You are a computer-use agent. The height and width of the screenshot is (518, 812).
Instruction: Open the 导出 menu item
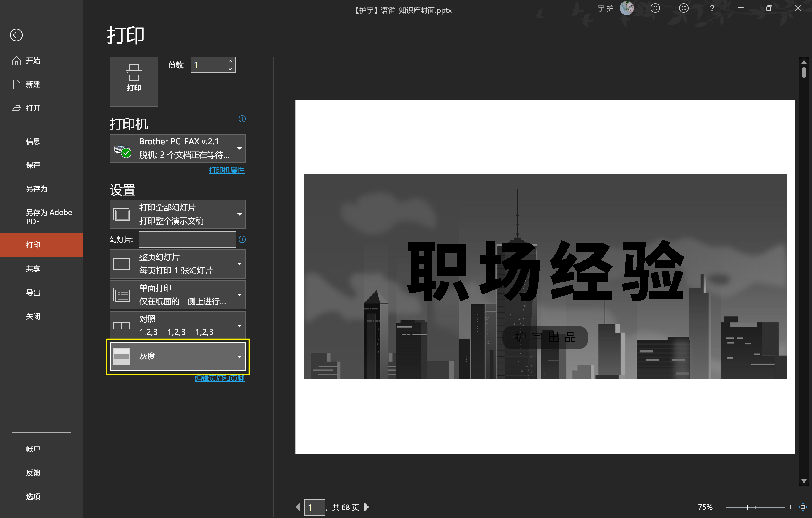point(33,292)
